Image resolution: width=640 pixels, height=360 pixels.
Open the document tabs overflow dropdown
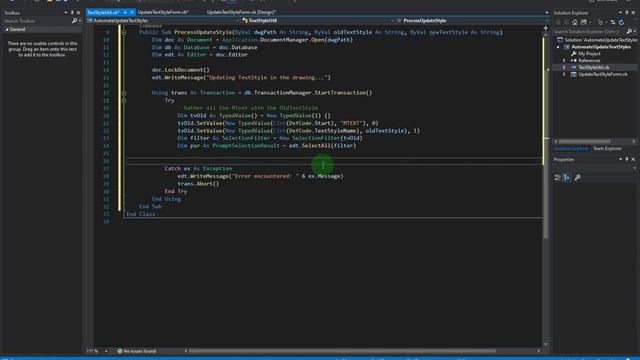click(x=547, y=13)
